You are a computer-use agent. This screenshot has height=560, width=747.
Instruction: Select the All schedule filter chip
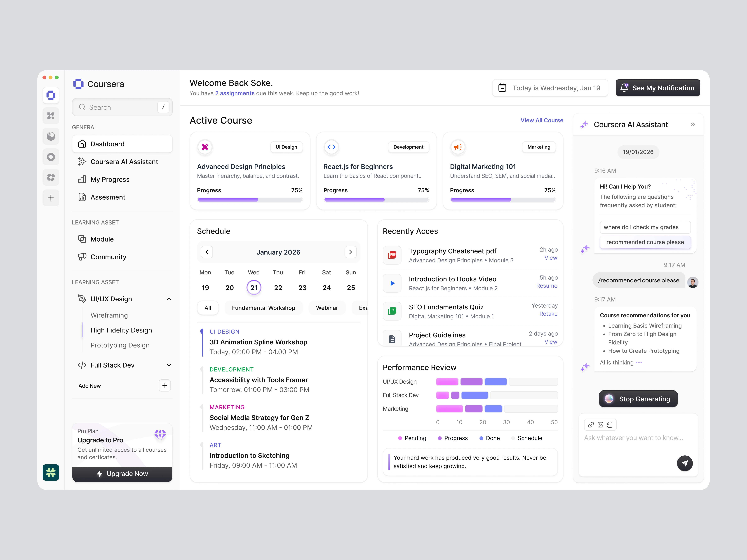208,308
